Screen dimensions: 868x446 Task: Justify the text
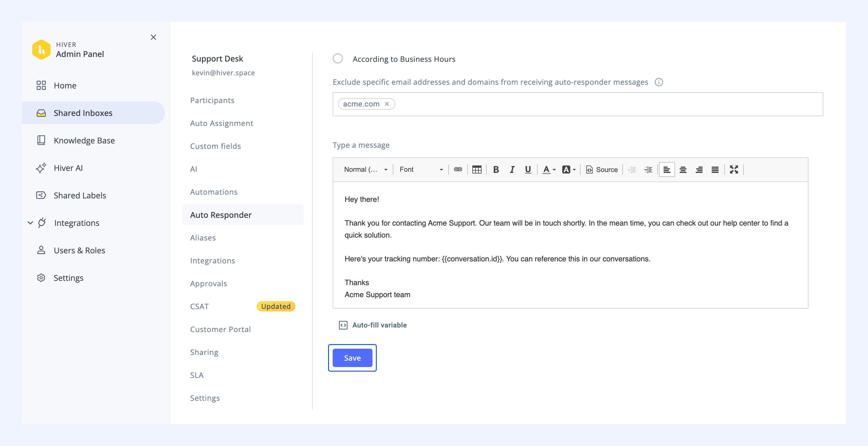tap(715, 169)
